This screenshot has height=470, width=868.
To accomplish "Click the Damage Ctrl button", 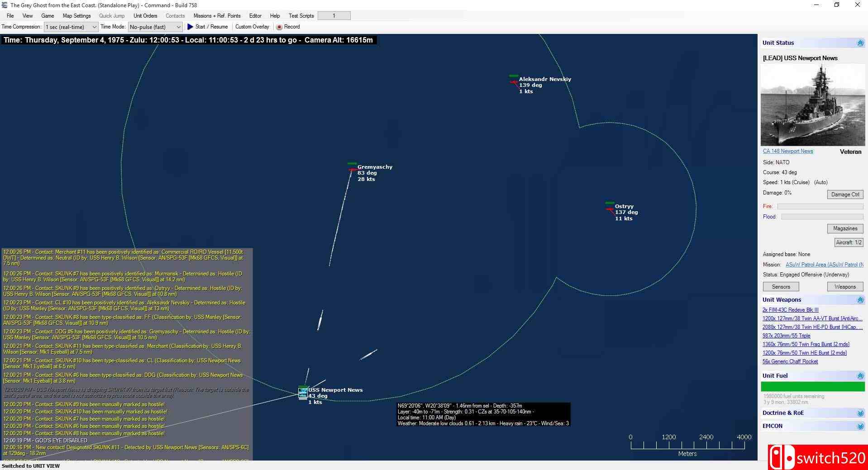I will click(845, 195).
